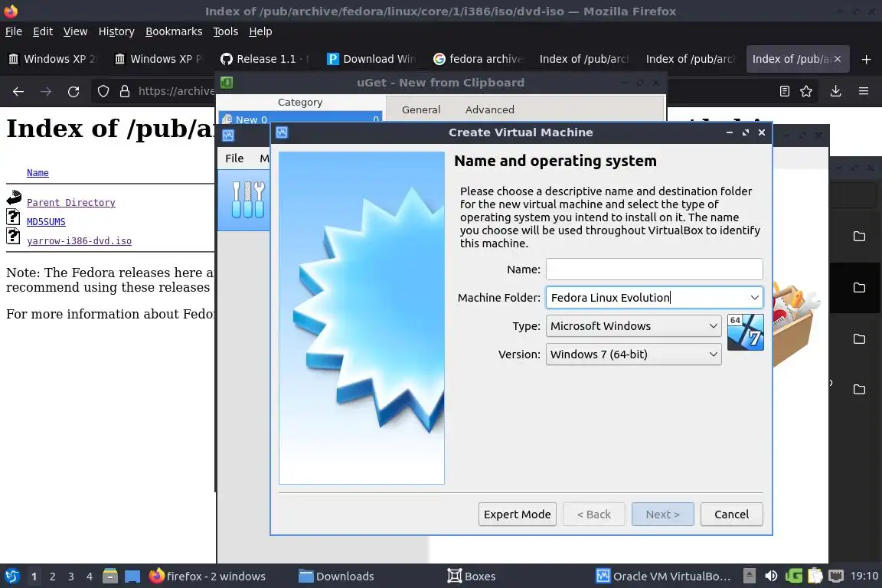Open a new Firefox tab
Image resolution: width=882 pixels, height=588 pixels.
click(x=866, y=59)
